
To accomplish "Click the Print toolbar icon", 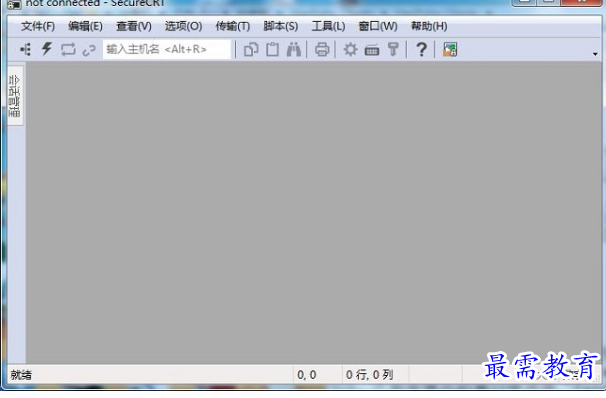I will pos(322,50).
